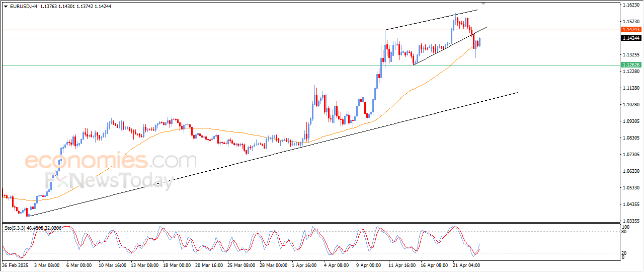644x272 pixels.
Task: Select the green 1.12626 price level tag
Action: 631,65
